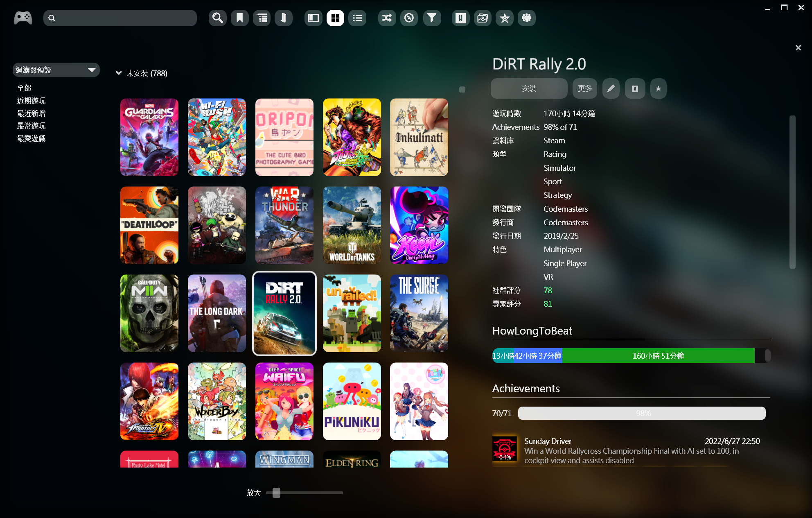Image resolution: width=812 pixels, height=518 pixels.
Task: Select the Deathloop game cover
Action: coord(149,225)
